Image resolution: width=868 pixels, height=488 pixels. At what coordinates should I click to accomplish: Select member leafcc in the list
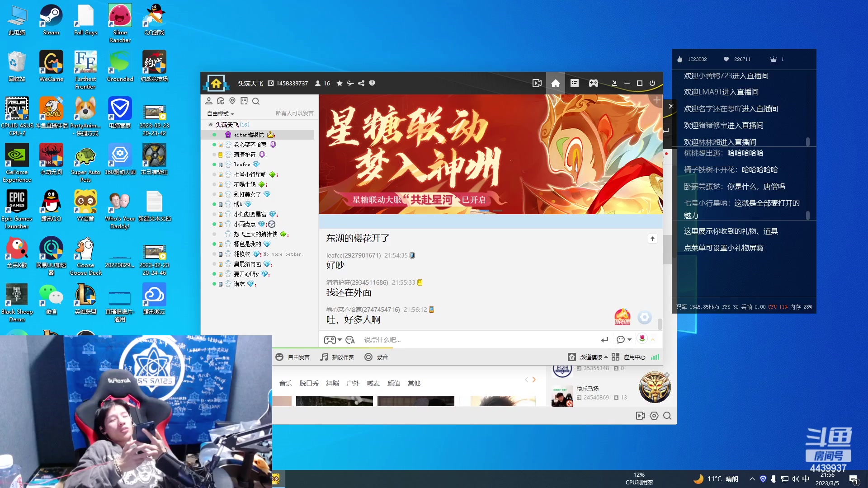pos(258,164)
